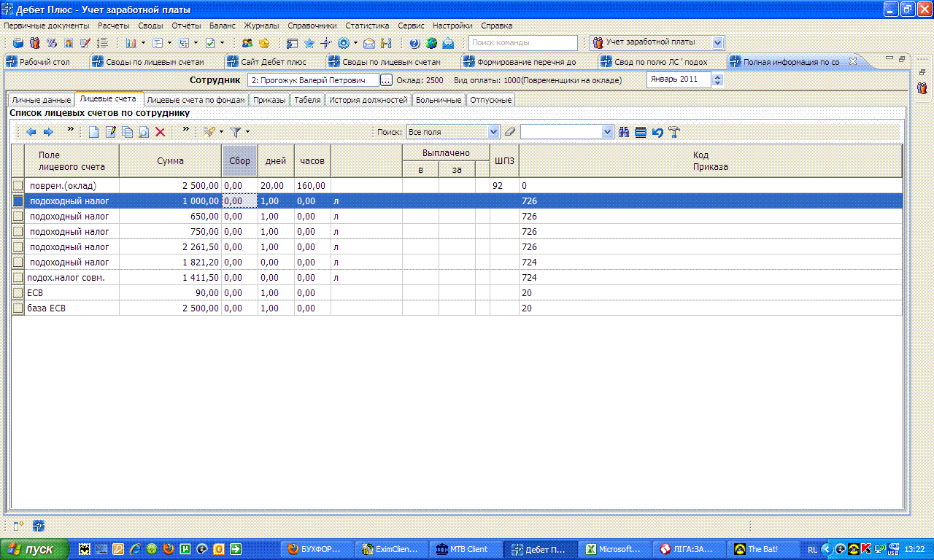The image size is (934, 560).
Task: Expand dropdown arrow beside filter funnel
Action: tap(247, 132)
